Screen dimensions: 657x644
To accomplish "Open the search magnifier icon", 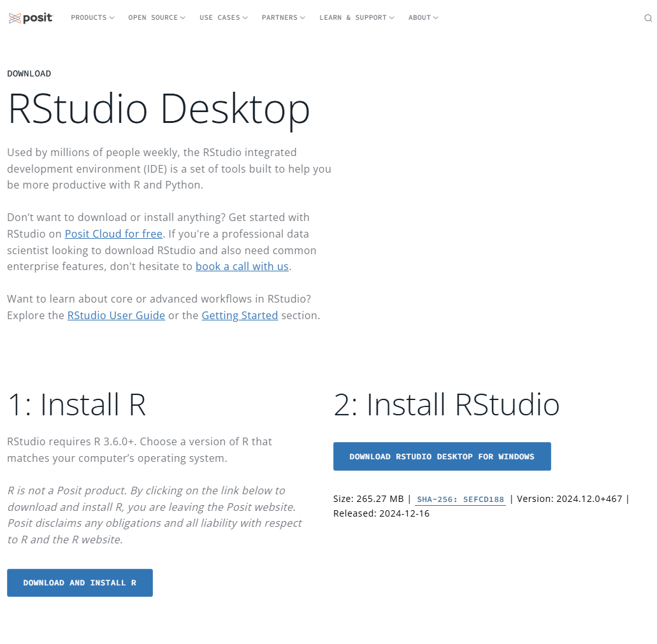I will [x=648, y=18].
